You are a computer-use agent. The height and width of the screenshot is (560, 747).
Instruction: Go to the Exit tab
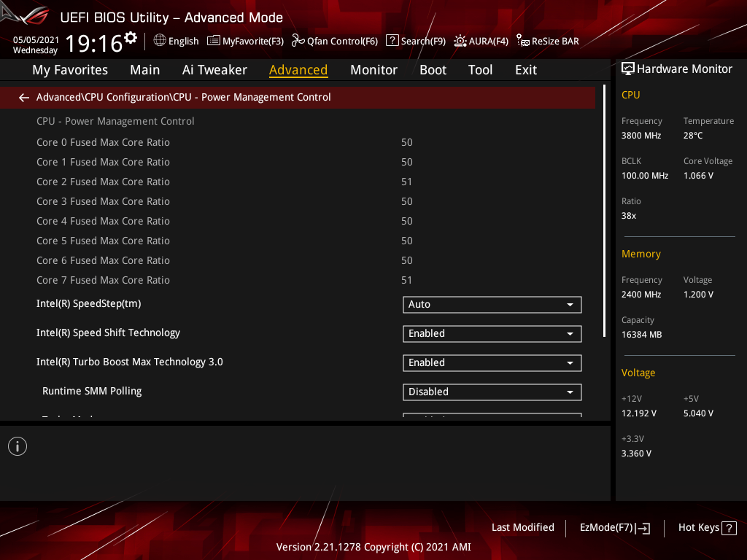[526, 70]
